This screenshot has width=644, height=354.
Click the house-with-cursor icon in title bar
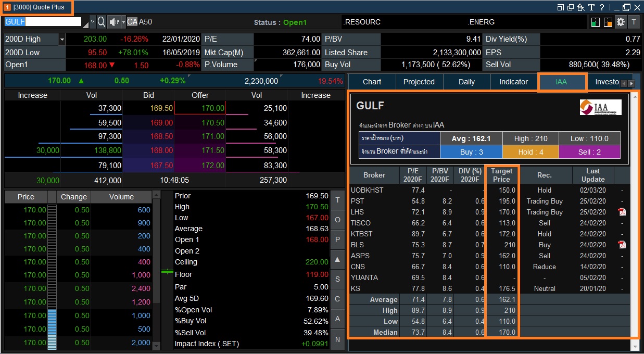(580, 7)
